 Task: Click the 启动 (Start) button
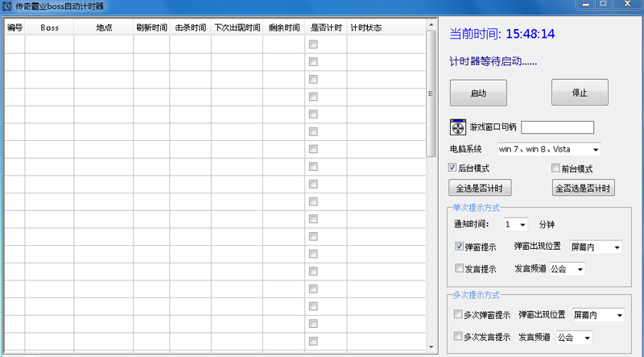click(478, 93)
